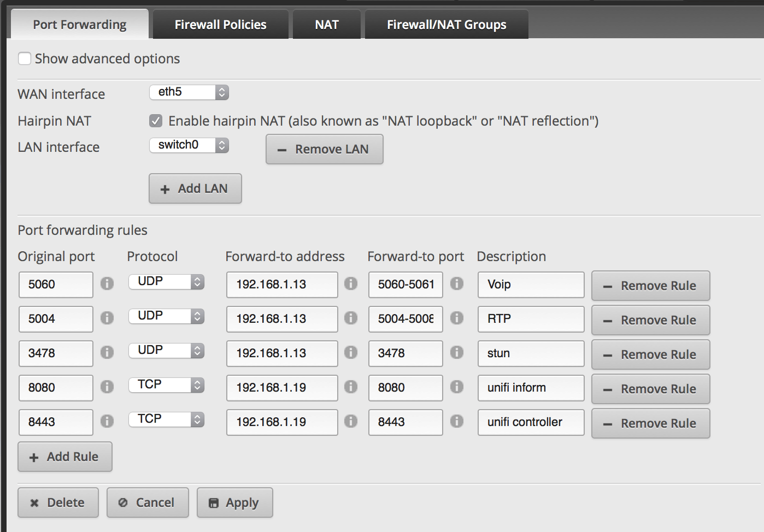Click the RTP description input field
Image resolution: width=764 pixels, height=532 pixels.
pyautogui.click(x=531, y=319)
